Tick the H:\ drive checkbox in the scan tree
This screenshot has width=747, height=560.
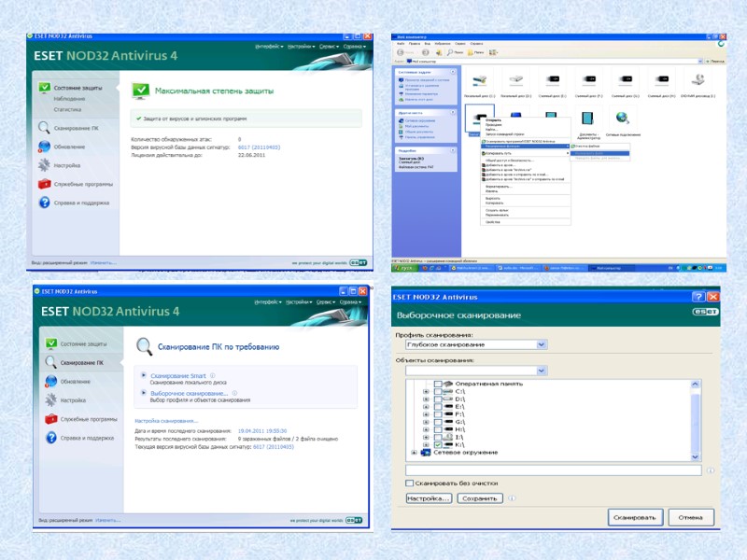tap(438, 429)
